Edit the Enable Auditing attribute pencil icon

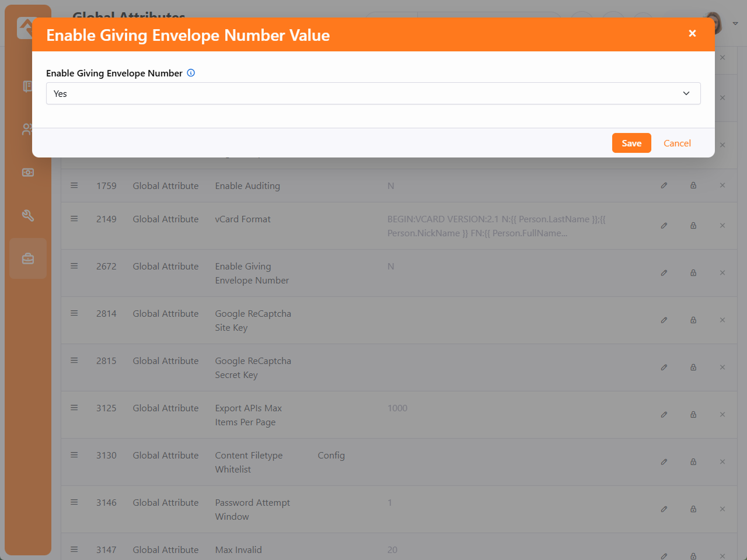[664, 185]
